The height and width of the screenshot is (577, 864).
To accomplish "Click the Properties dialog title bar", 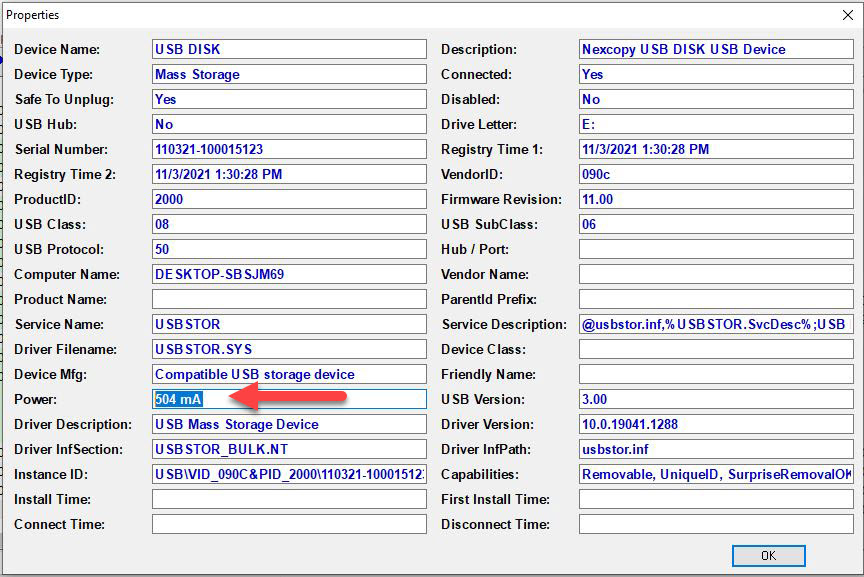I will [x=400, y=14].
